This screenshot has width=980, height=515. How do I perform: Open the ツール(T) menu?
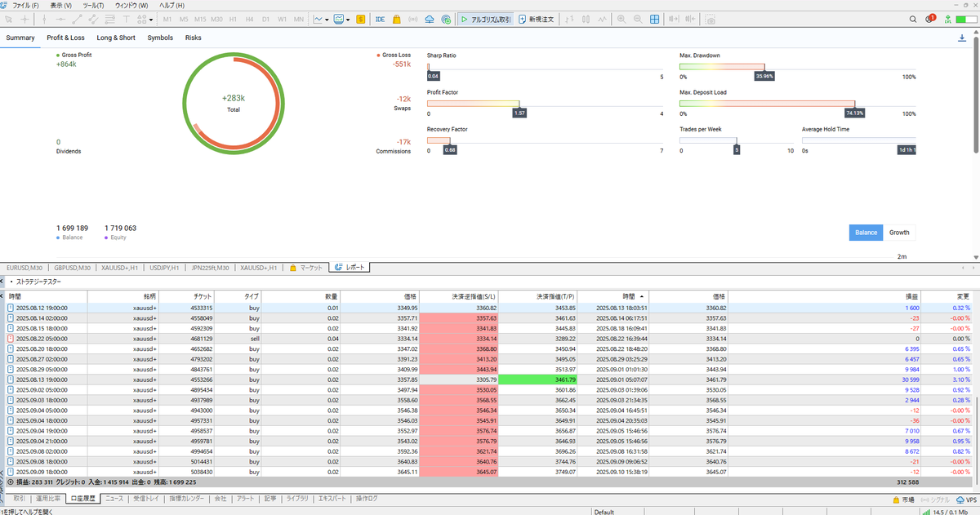93,5
